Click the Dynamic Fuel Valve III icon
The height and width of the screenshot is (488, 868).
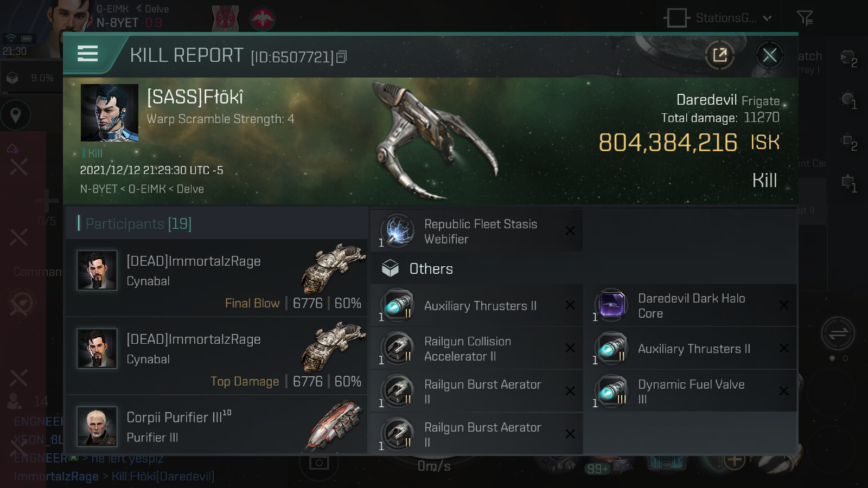pyautogui.click(x=611, y=391)
